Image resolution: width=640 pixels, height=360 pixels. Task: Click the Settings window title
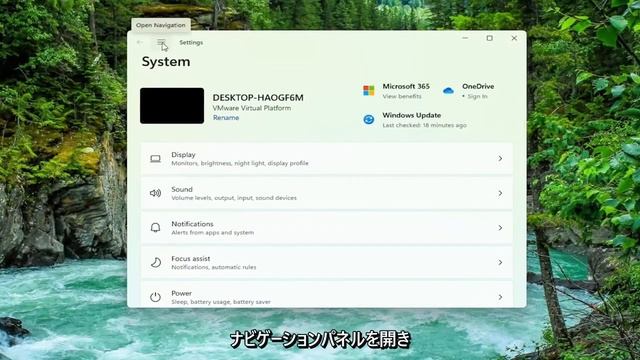191,42
